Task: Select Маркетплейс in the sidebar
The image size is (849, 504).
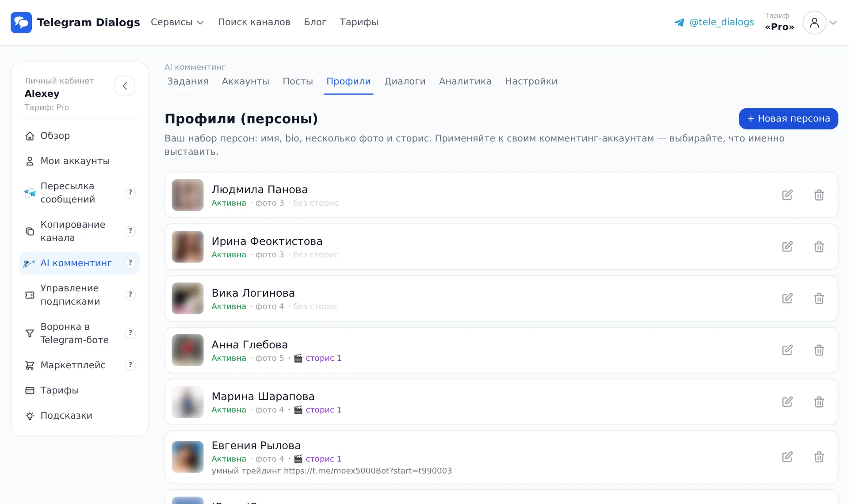Action: point(73,365)
